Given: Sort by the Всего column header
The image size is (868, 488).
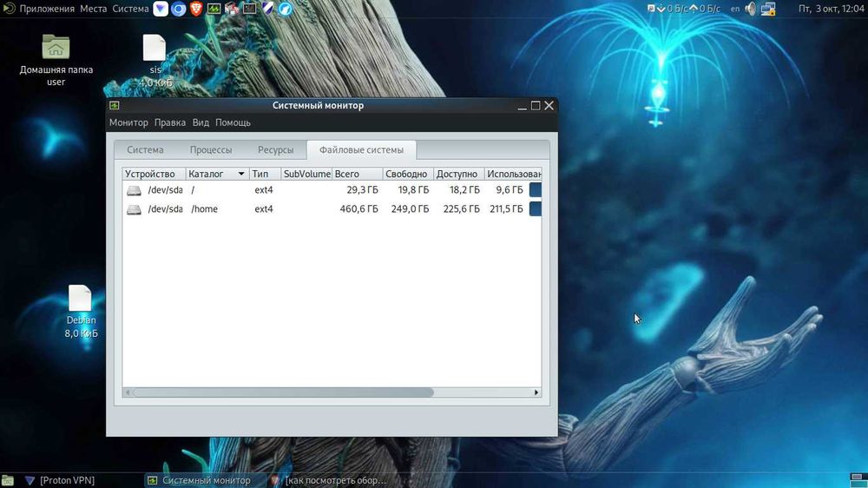Looking at the screenshot, I should pyautogui.click(x=357, y=174).
